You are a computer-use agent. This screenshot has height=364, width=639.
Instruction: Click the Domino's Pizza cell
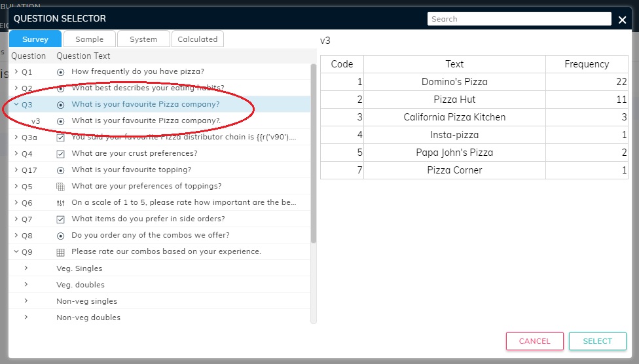[454, 82]
